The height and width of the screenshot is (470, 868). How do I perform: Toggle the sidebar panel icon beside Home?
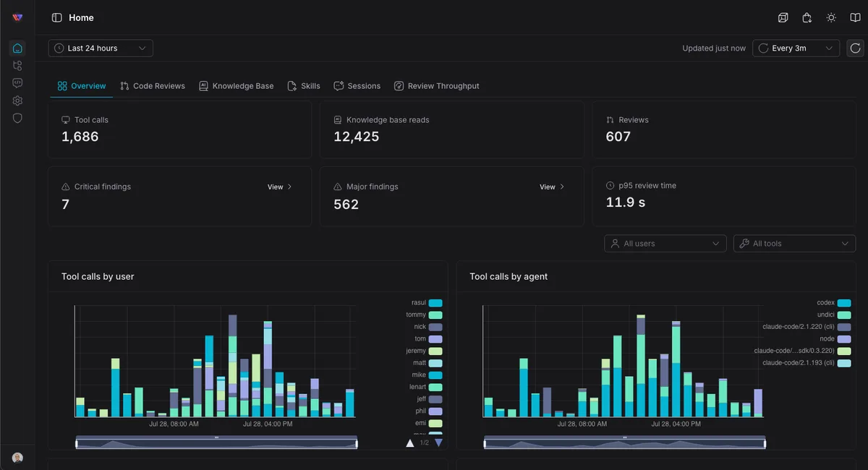[x=56, y=17]
